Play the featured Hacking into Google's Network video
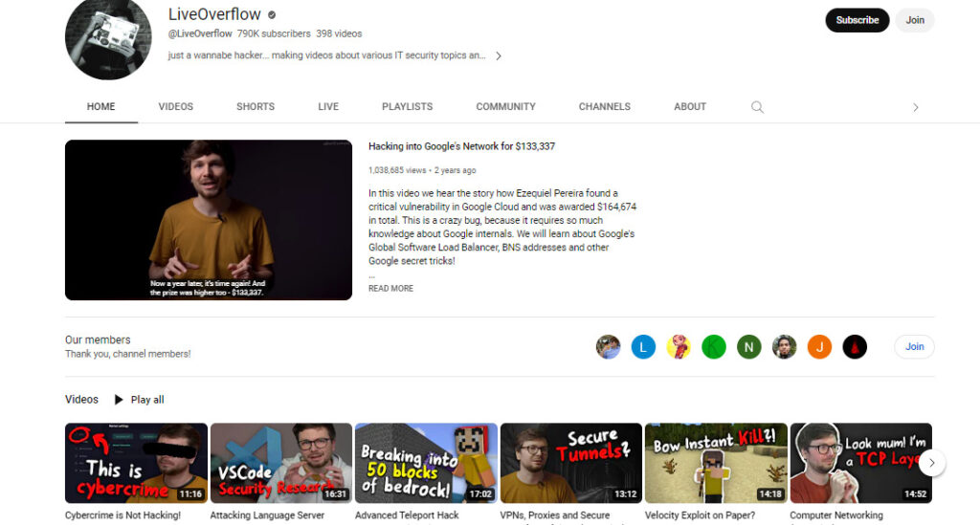Screen dimensions: 980x525 click(208, 220)
